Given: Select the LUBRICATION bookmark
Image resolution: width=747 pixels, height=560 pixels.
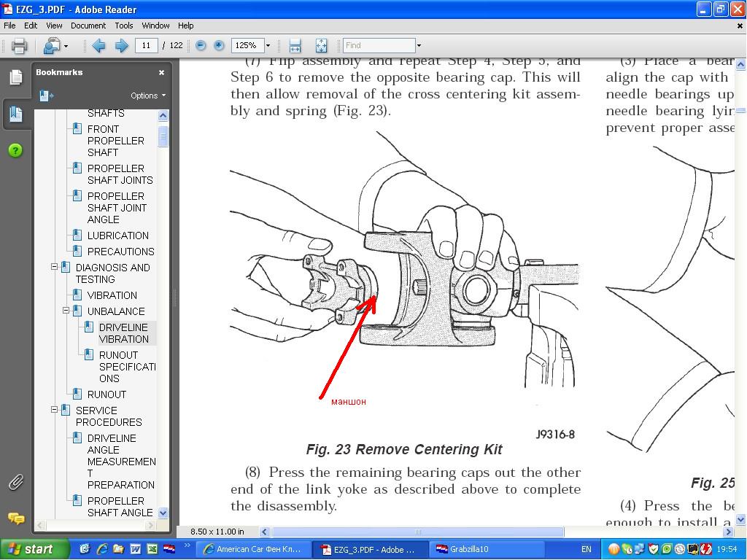Looking at the screenshot, I should point(117,236).
